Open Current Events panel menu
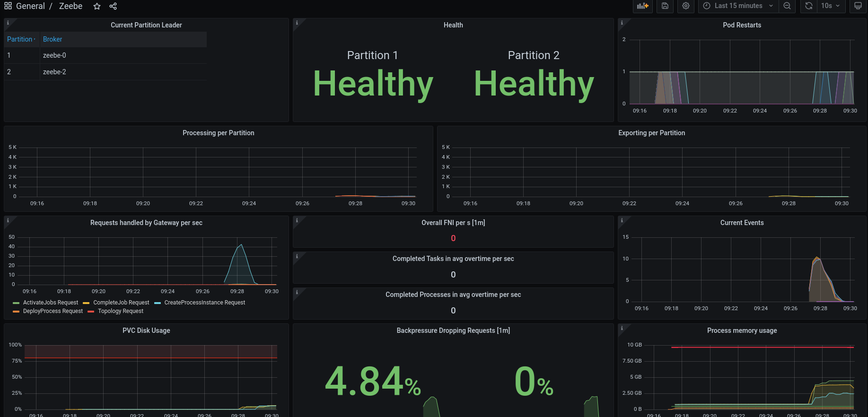Image resolution: width=868 pixels, height=417 pixels. point(742,223)
